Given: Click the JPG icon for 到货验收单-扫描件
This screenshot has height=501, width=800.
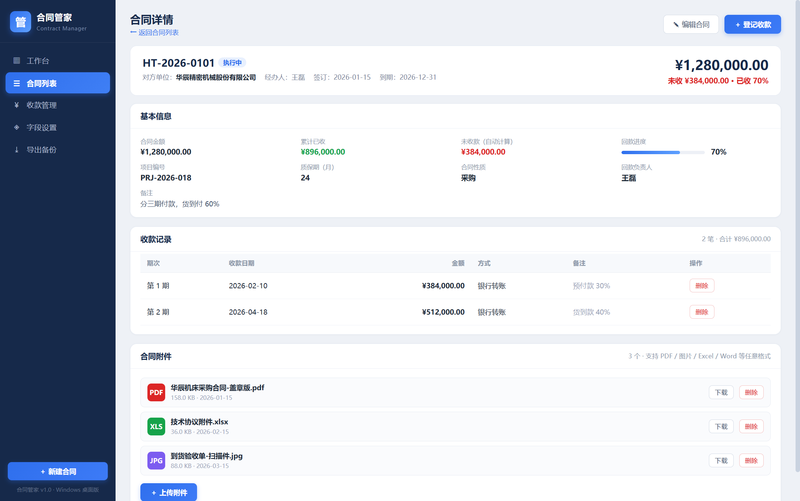Looking at the screenshot, I should (x=156, y=461).
